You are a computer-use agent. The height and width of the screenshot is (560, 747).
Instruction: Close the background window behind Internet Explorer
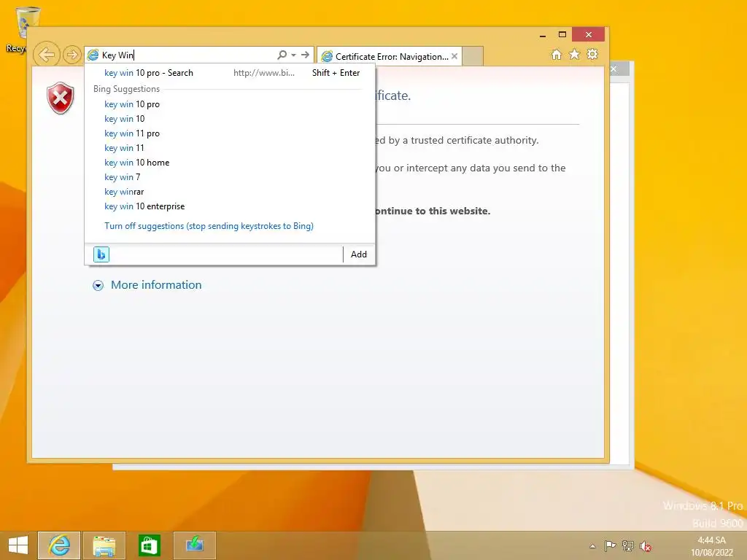point(614,69)
